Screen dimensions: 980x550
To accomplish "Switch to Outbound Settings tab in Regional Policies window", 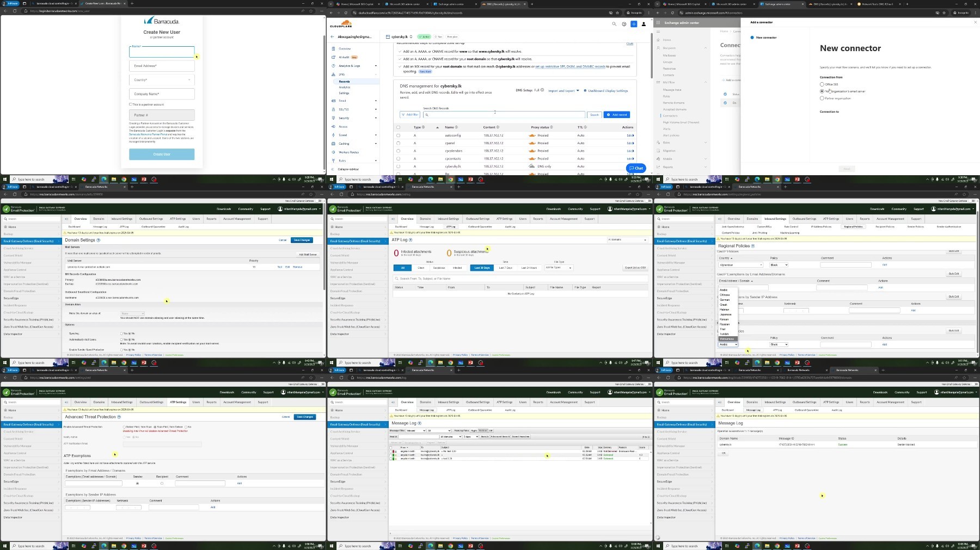I will click(x=804, y=219).
